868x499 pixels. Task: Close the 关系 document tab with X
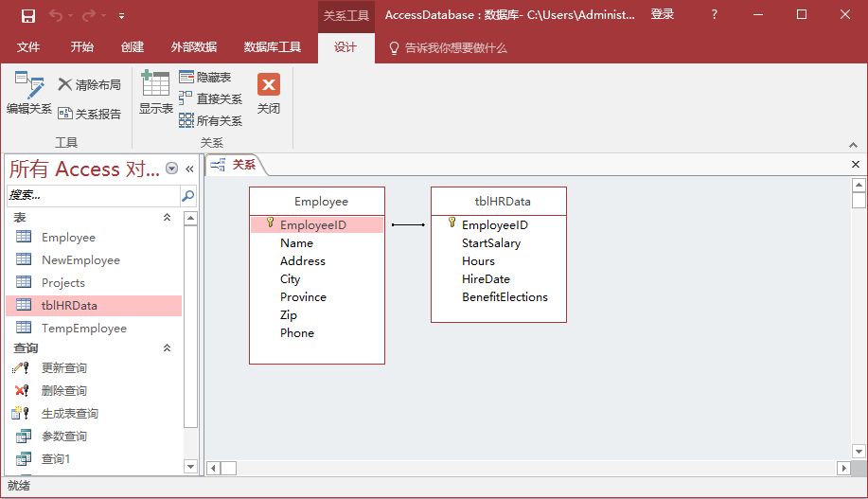tap(856, 165)
